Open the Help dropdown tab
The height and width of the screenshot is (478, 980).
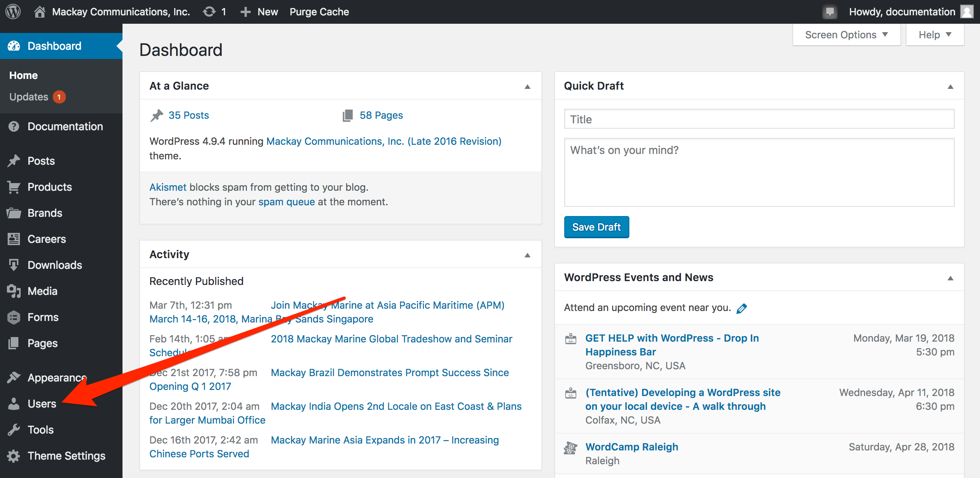(935, 35)
